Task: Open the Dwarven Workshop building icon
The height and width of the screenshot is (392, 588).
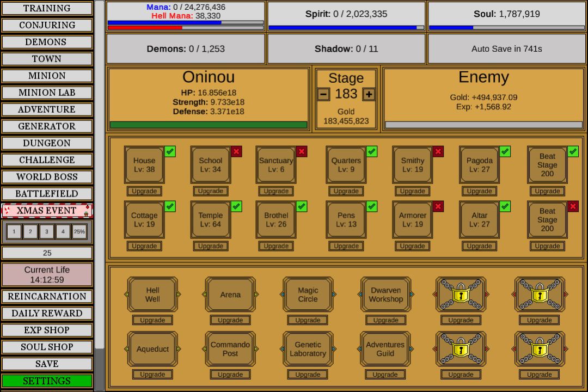Action: 385,295
